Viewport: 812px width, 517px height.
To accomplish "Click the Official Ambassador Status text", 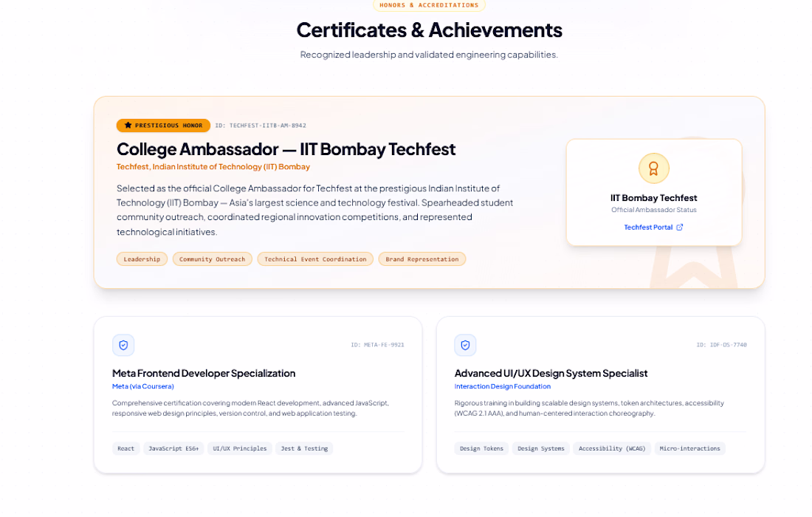I will (653, 210).
